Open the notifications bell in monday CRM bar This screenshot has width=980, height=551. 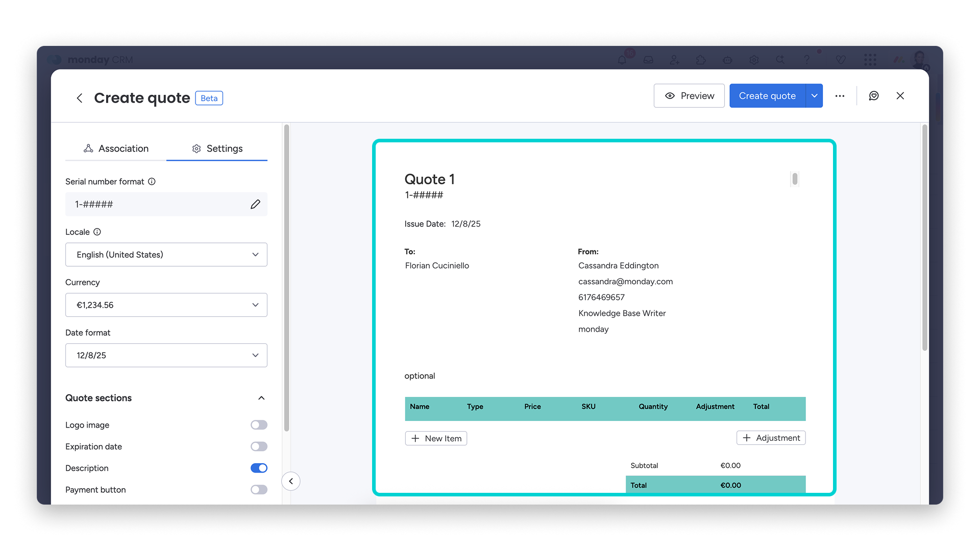tap(622, 60)
